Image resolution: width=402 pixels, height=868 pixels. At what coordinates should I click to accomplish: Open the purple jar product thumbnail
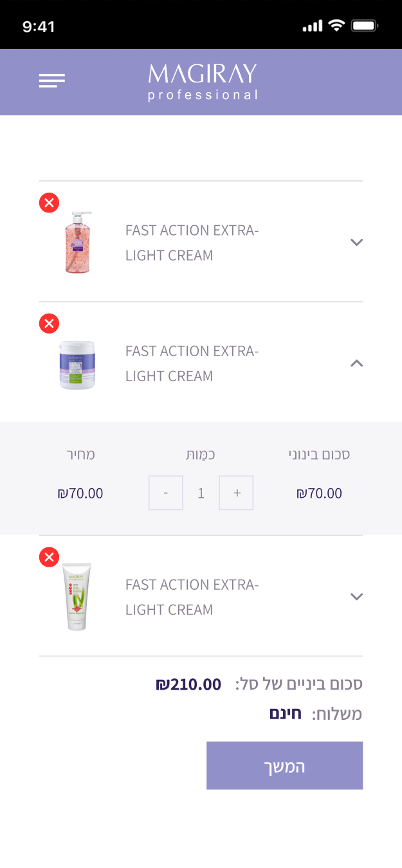[x=77, y=364]
